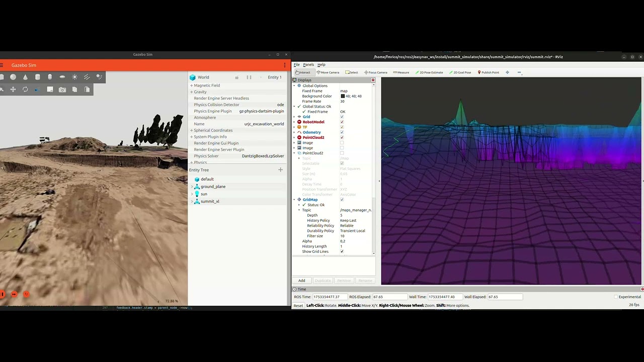The height and width of the screenshot is (362, 644).
Task: Toggle the Show Grid Lines checkbox
Action: (x=342, y=251)
